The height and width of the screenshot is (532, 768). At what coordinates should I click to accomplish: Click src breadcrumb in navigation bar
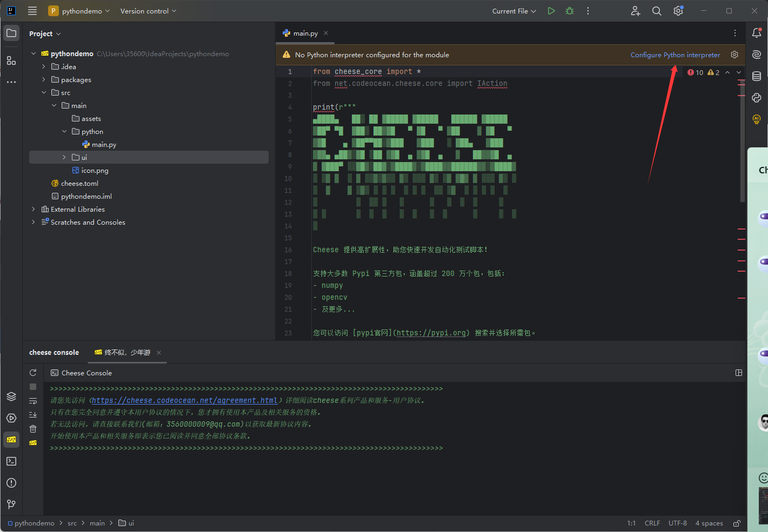72,523
